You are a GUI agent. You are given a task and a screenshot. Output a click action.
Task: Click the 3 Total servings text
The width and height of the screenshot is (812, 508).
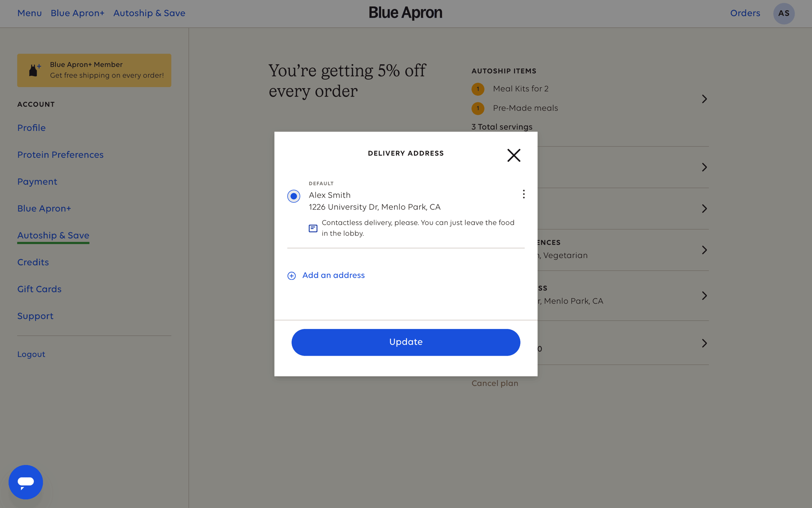(502, 127)
